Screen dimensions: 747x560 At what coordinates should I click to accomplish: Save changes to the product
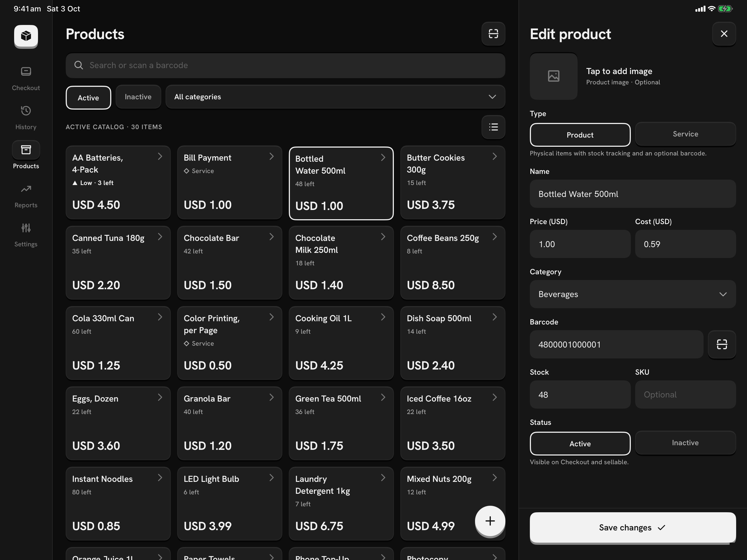pos(633,528)
